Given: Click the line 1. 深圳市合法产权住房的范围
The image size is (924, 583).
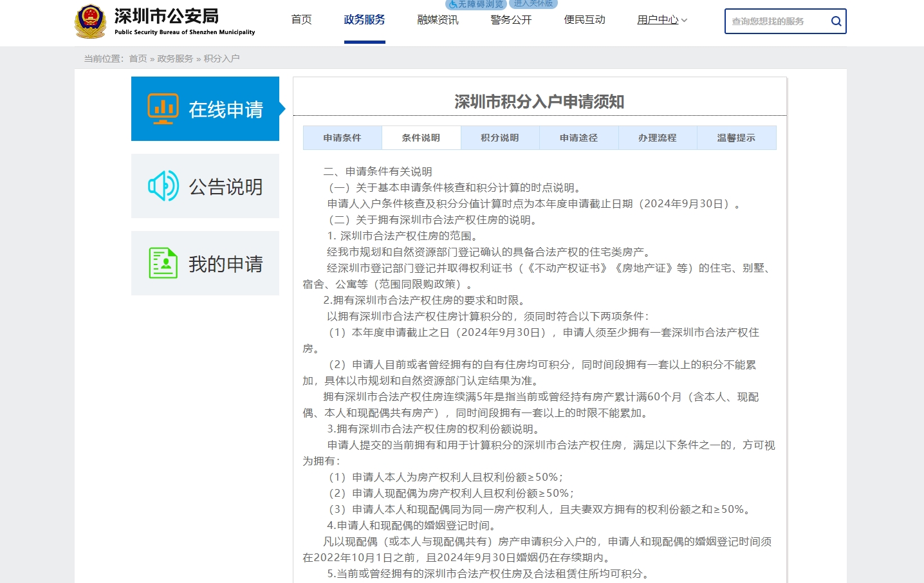Looking at the screenshot, I should point(403,236).
